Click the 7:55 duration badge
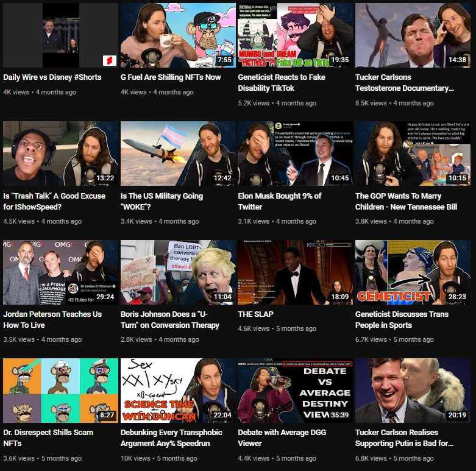 pyautogui.click(x=225, y=60)
